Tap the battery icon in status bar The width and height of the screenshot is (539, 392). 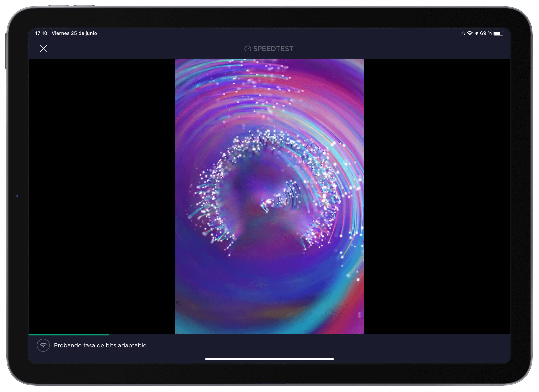point(498,33)
